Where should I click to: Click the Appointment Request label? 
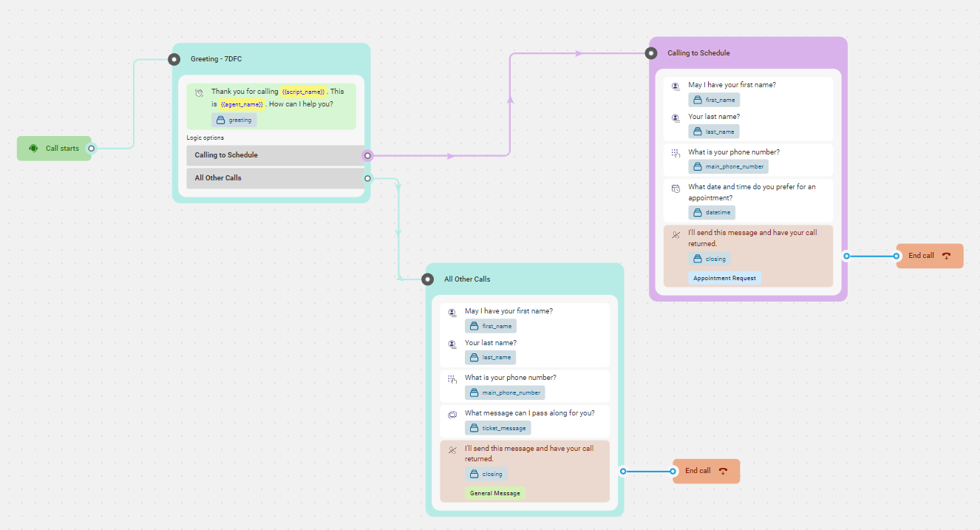[x=724, y=279]
